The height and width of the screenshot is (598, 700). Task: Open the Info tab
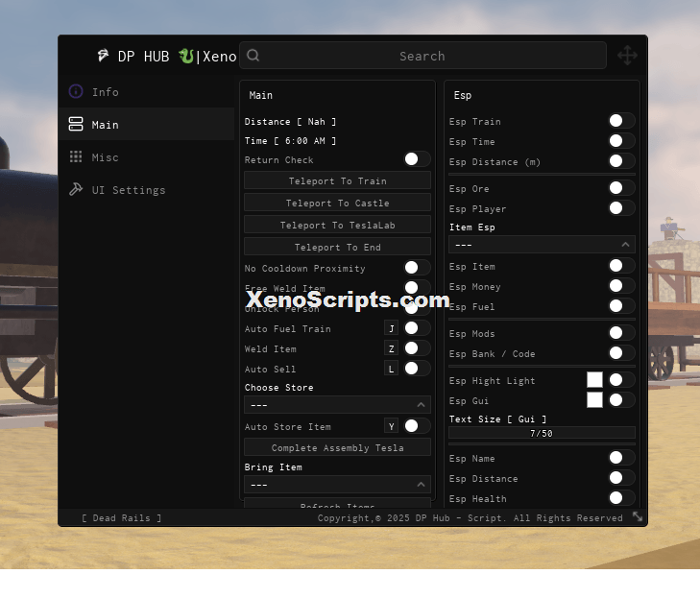[x=146, y=92]
